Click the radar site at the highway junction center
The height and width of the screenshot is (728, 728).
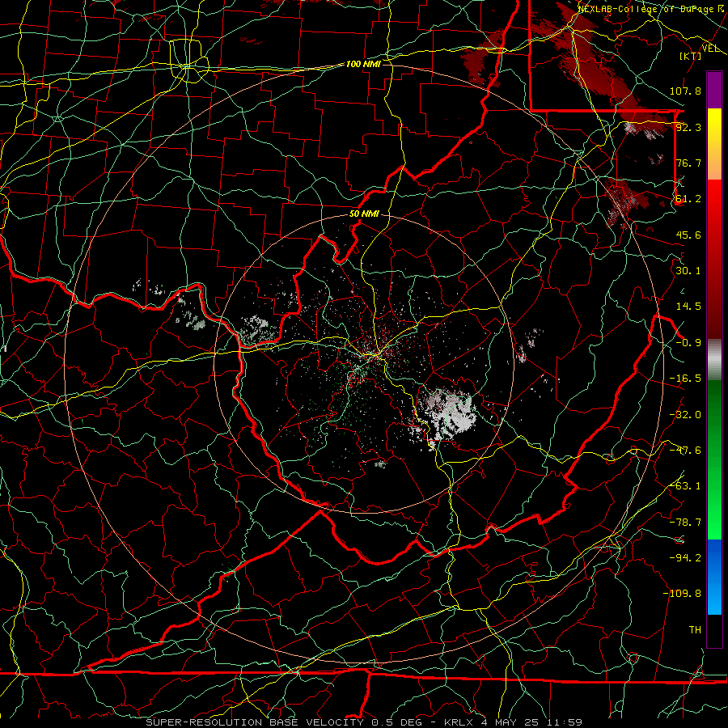(x=377, y=355)
